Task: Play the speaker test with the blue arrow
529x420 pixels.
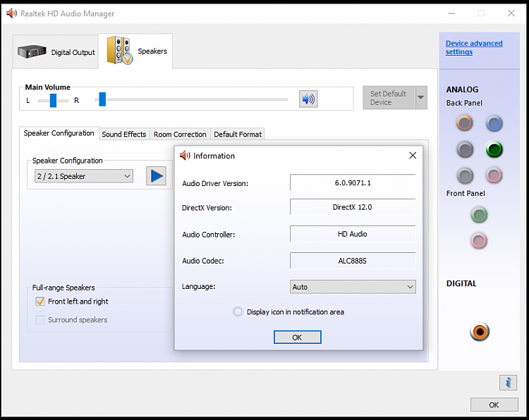Action: click(x=156, y=175)
